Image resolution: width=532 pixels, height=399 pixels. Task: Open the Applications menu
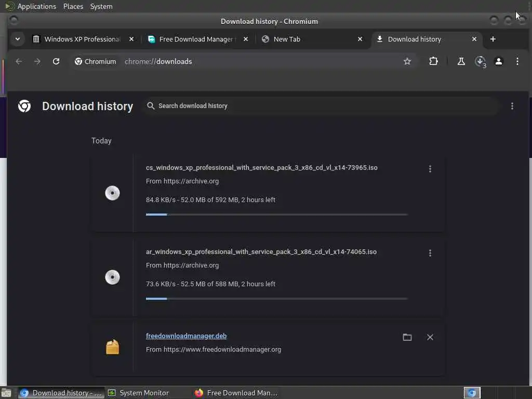point(37,6)
